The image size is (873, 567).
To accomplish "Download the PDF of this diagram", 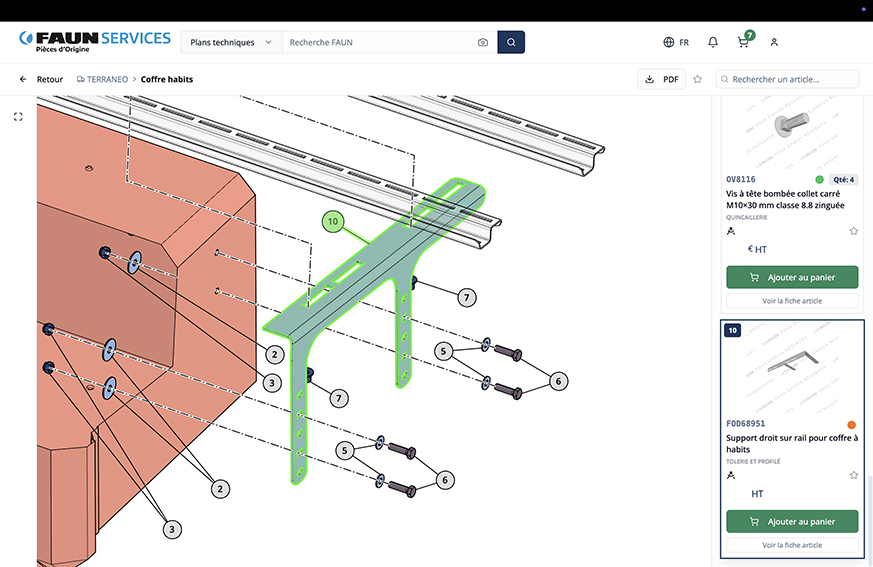I will [662, 79].
